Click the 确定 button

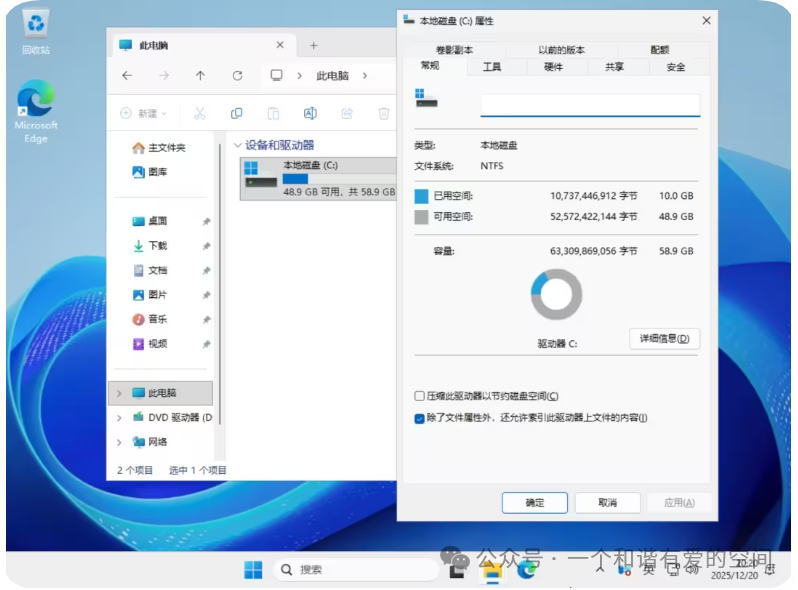click(534, 503)
